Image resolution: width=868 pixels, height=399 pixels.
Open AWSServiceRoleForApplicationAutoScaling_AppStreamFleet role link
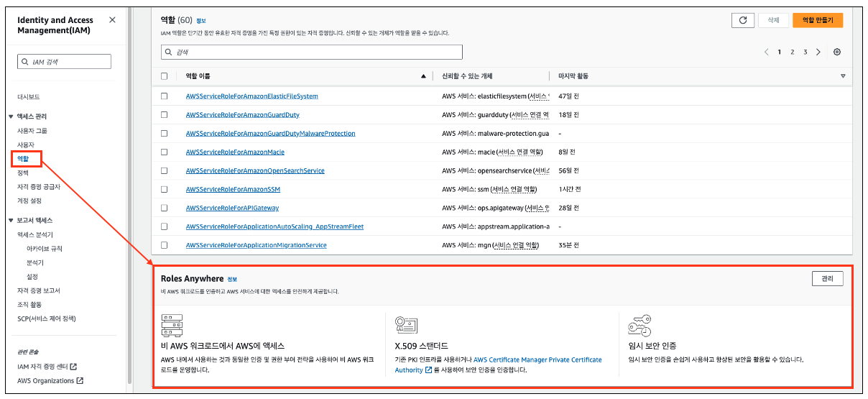coord(274,226)
